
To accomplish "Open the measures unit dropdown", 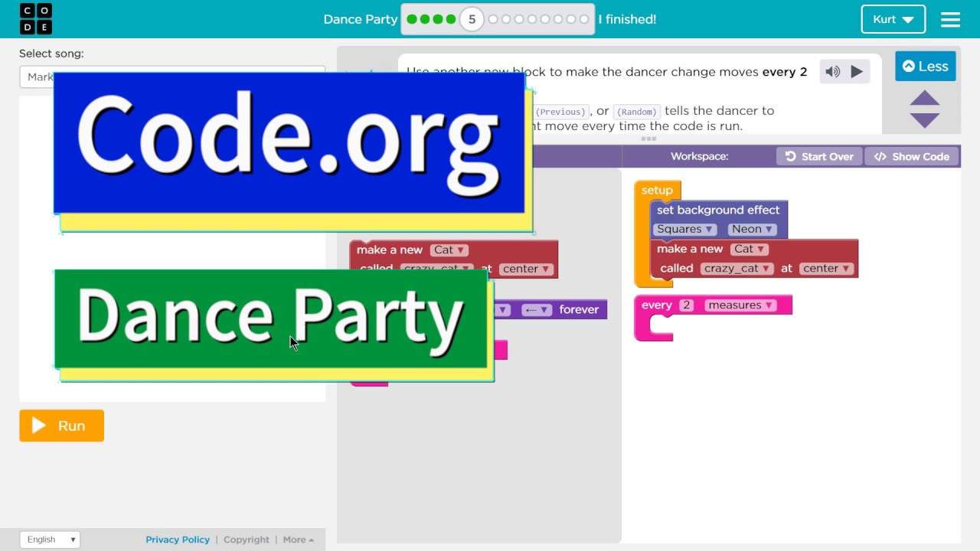I will pos(740,305).
